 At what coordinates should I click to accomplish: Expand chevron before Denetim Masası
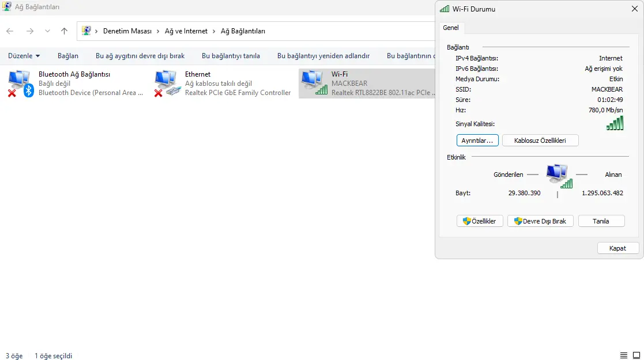point(96,31)
